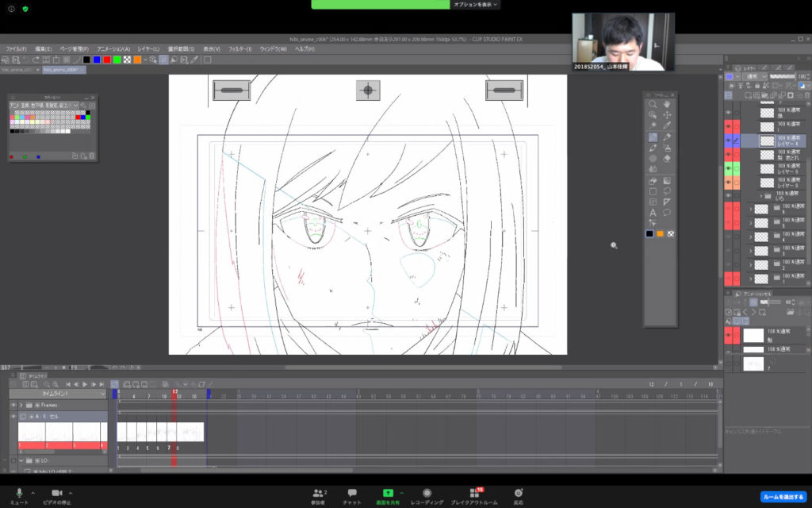Open the レイヤー(L) menu

coord(148,48)
